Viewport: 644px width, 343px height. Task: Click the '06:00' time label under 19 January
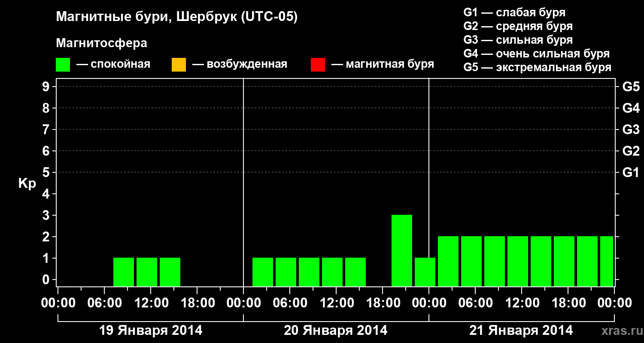[x=104, y=303]
